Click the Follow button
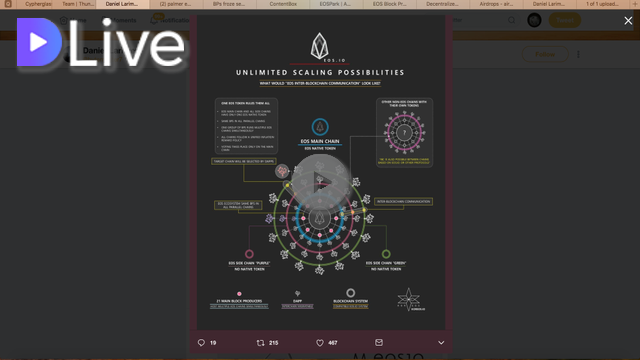The width and height of the screenshot is (640, 360). 545,54
